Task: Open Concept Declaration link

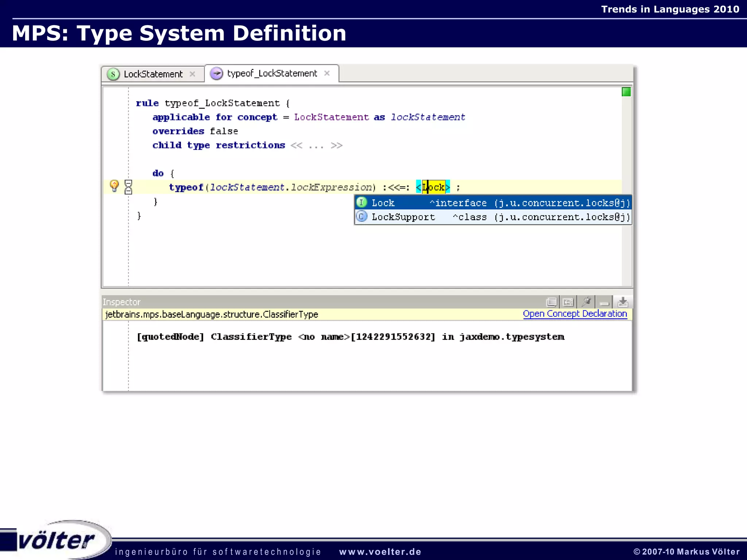Action: coord(574,314)
